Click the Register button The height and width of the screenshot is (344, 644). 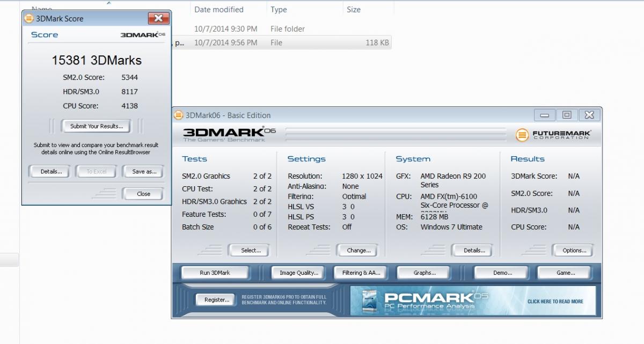click(217, 300)
